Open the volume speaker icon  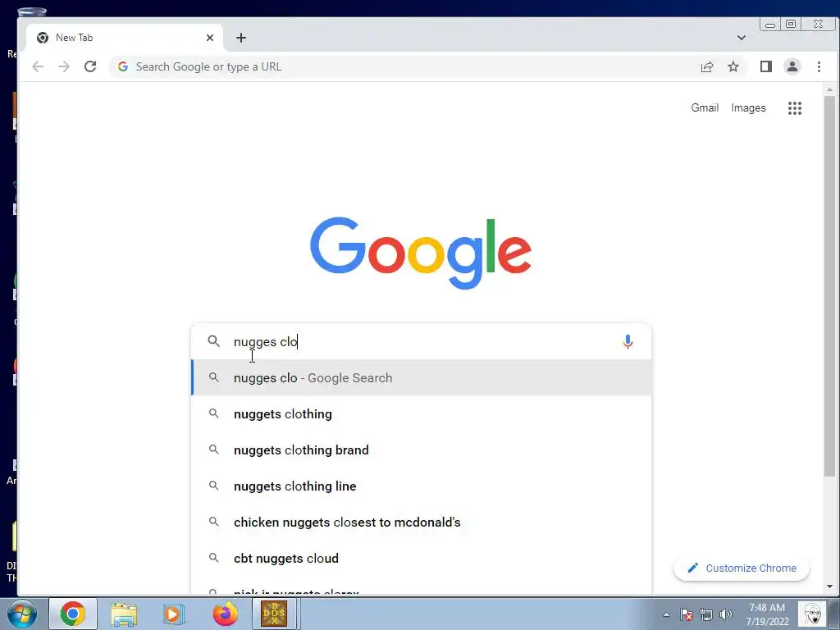(726, 614)
